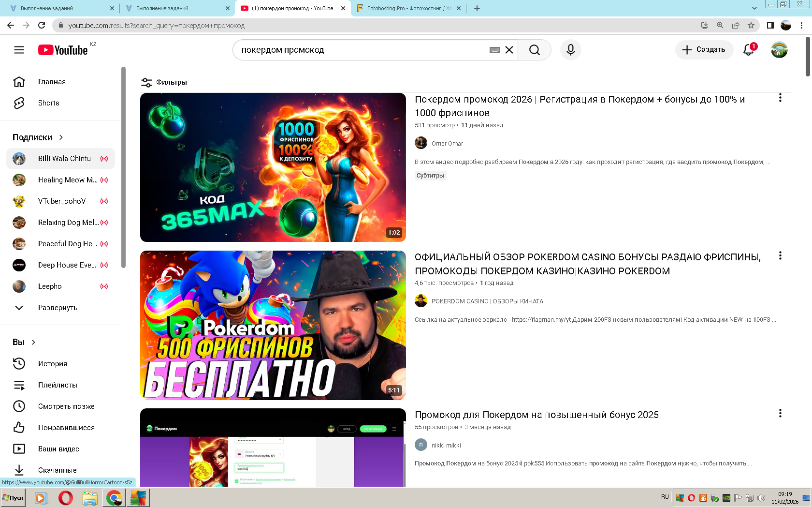Image resolution: width=812 pixels, height=508 pixels.
Task: Clear the search query with the X
Action: pos(509,50)
